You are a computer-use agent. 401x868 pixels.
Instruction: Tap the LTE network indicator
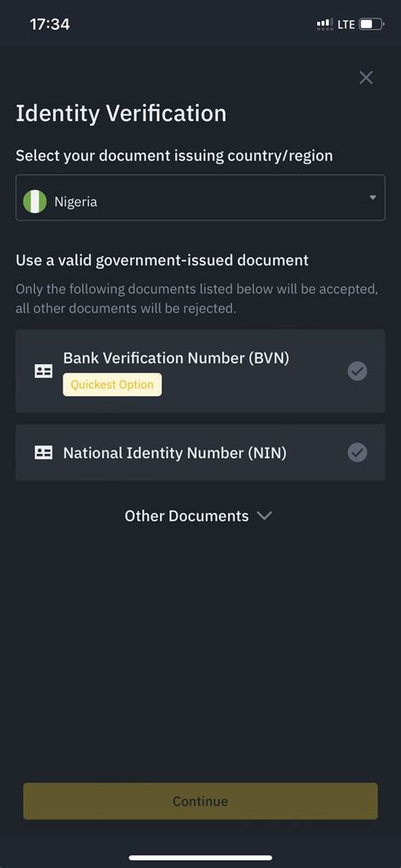click(346, 25)
